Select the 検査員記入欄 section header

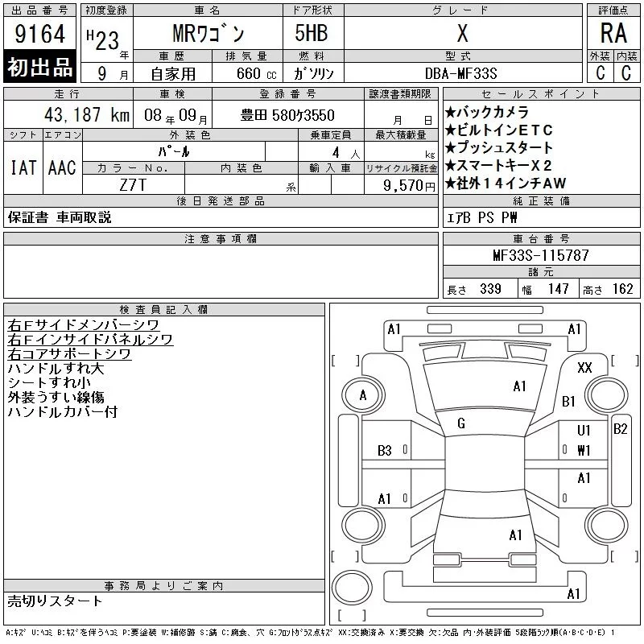tap(164, 309)
